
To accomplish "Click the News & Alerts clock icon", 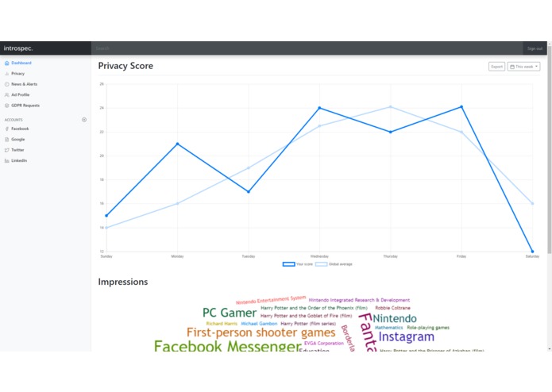I will point(6,84).
